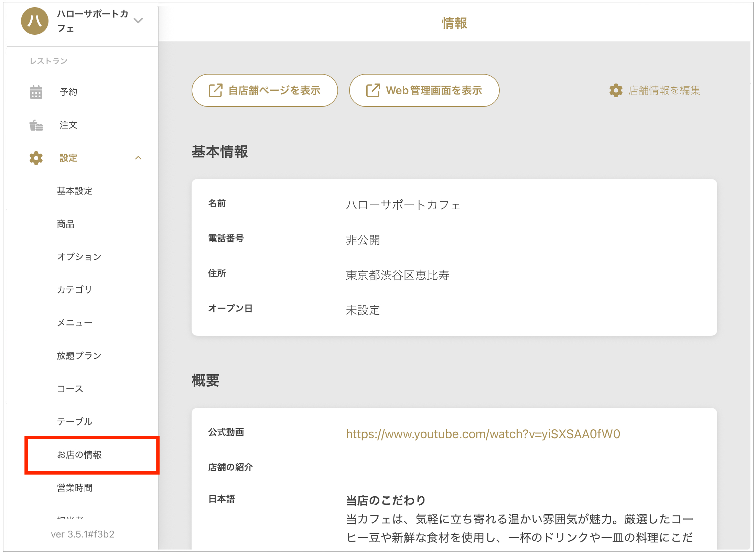Image resolution: width=756 pixels, height=554 pixels.
Task: Click the external-link icon on Web管理画面を表示
Action: pyautogui.click(x=373, y=91)
